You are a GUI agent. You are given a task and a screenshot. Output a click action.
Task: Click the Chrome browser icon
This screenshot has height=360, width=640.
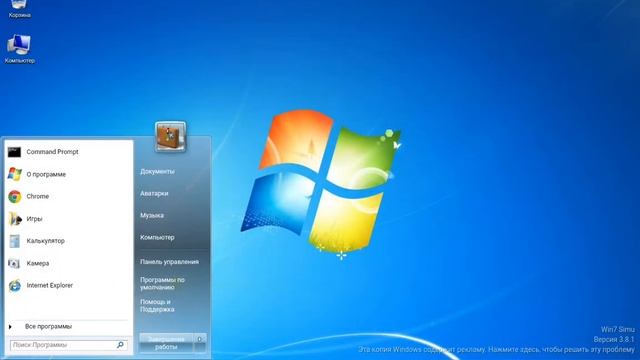15,196
